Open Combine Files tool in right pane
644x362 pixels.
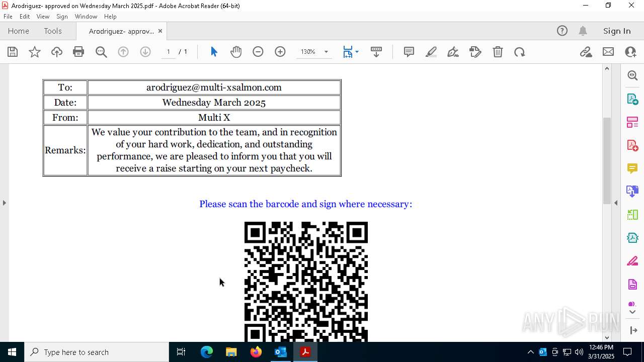point(632,192)
